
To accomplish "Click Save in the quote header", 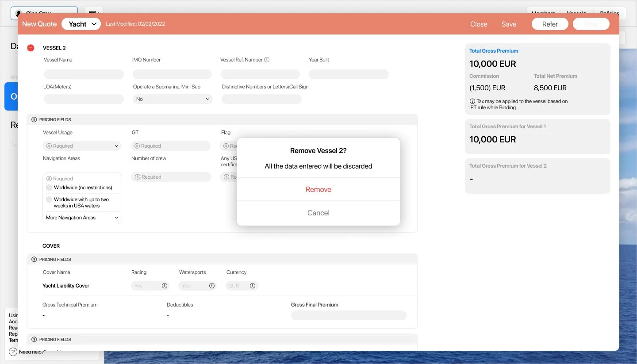I will click(509, 24).
